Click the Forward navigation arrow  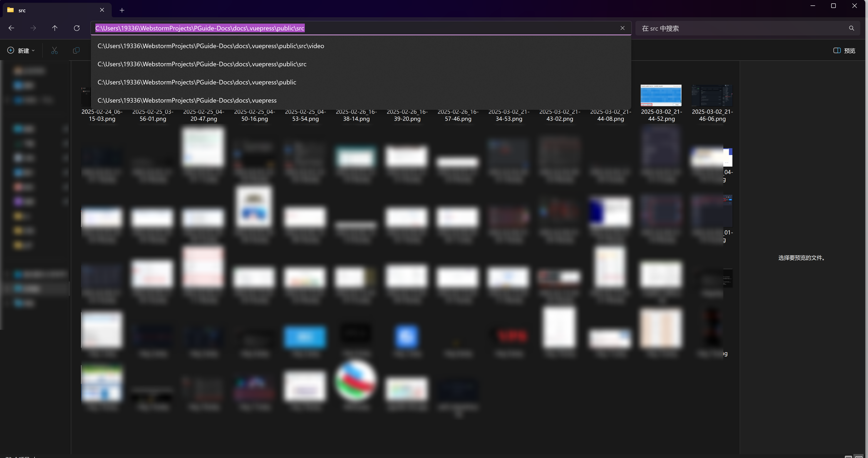pyautogui.click(x=33, y=28)
